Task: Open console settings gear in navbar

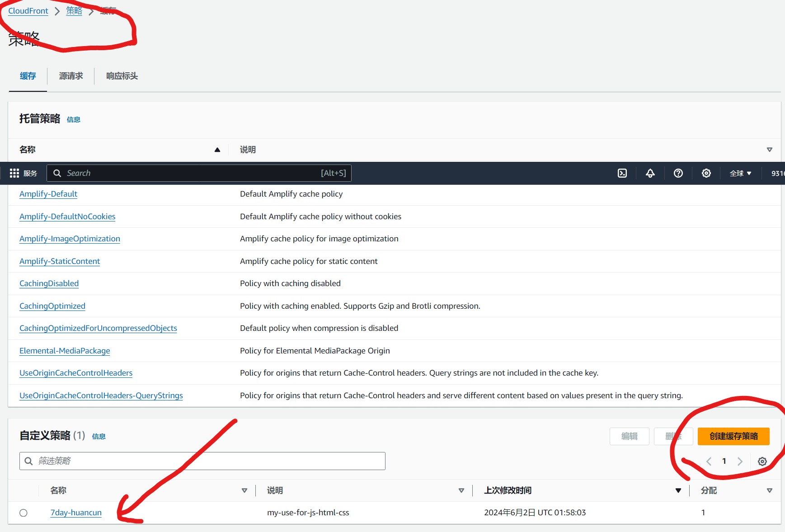Action: click(x=706, y=173)
